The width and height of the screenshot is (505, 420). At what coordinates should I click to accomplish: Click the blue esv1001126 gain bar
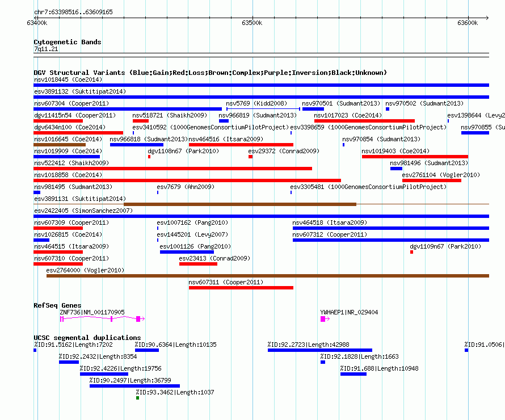pyautogui.click(x=187, y=252)
